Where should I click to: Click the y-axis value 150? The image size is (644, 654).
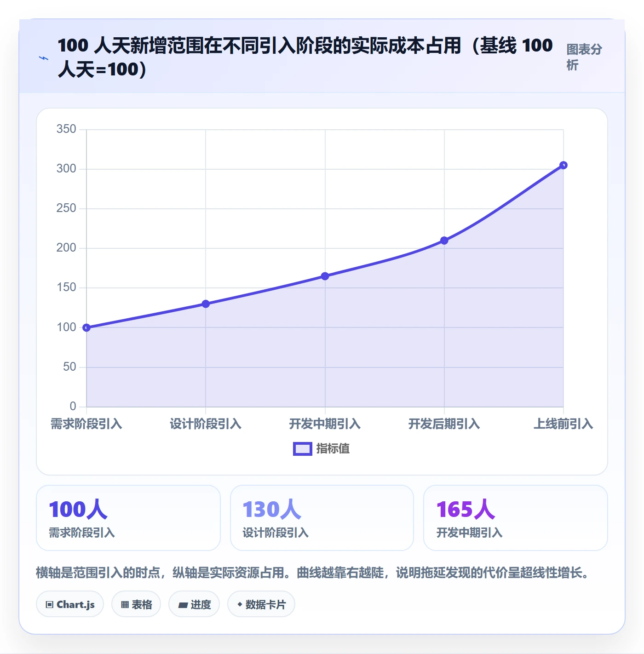pyautogui.click(x=66, y=287)
